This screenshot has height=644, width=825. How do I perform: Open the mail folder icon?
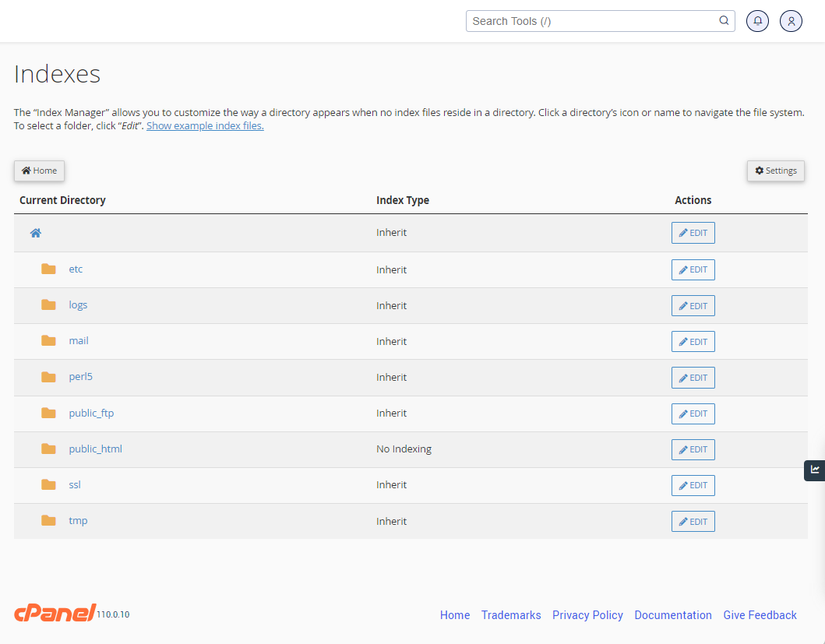pyautogui.click(x=48, y=341)
